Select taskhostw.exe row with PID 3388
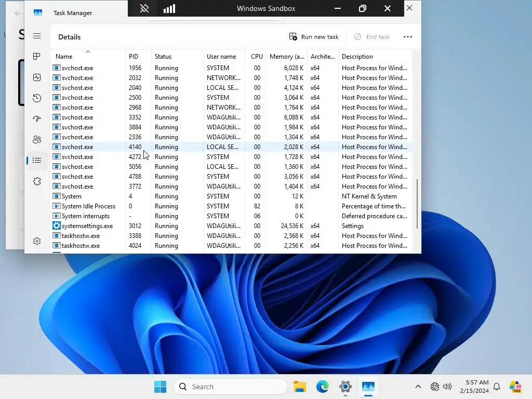Viewport: 532px width, 399px height. [x=232, y=235]
